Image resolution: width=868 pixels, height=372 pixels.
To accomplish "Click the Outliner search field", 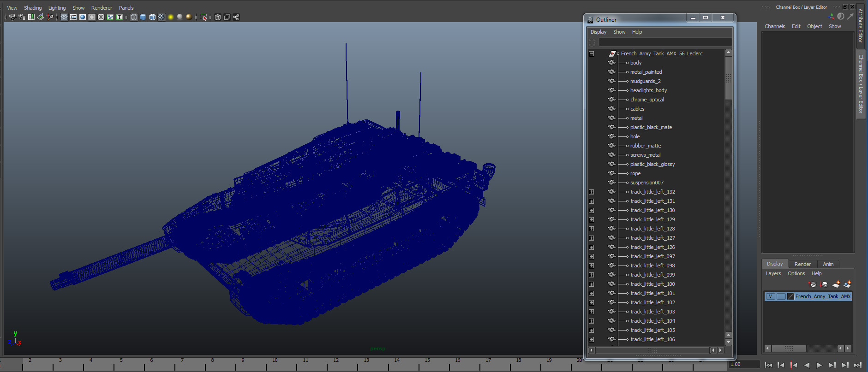I will (665, 42).
